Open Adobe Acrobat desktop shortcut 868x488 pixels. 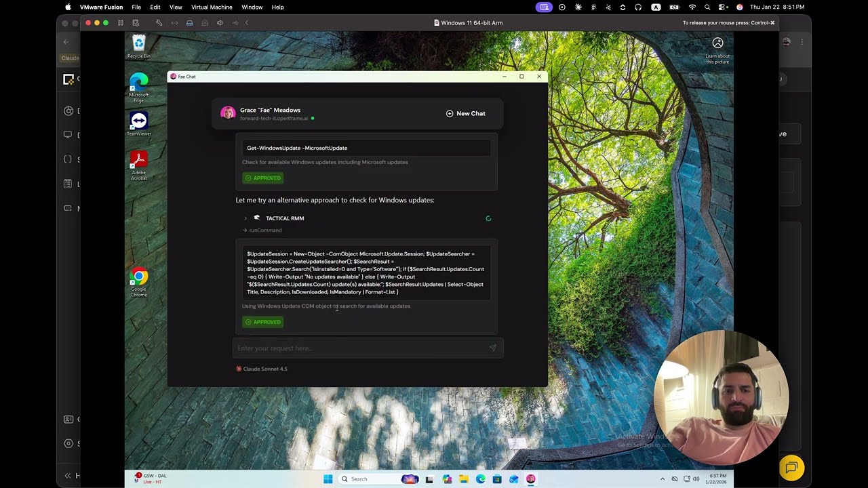click(x=138, y=165)
